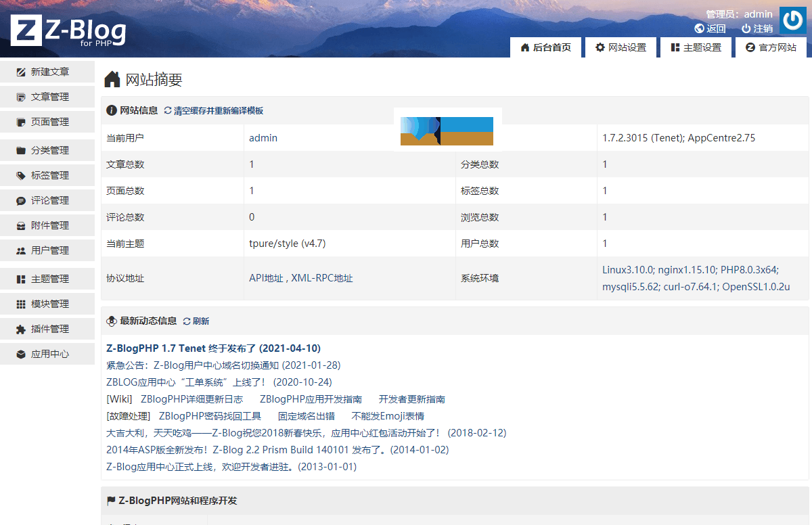Switch to the 后台首页 tab
Viewport: 812px width, 525px height.
545,47
